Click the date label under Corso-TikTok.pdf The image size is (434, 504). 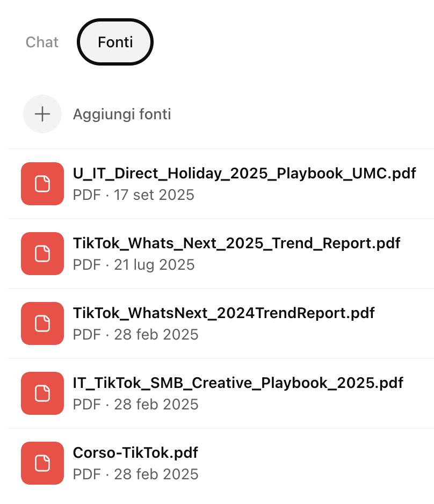tap(135, 474)
